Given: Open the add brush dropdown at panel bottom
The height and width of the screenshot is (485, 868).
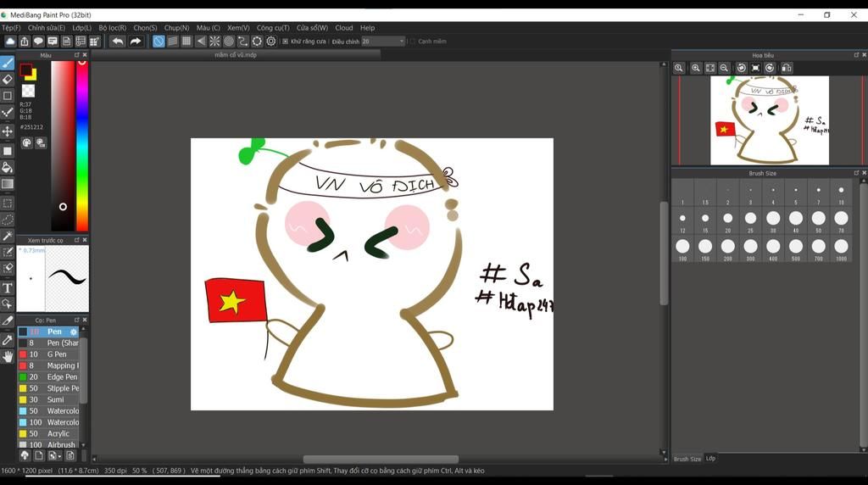Looking at the screenshot, I should pos(53,455).
